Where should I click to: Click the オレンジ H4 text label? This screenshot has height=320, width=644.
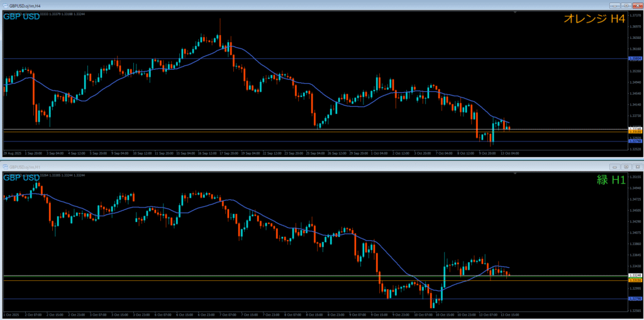[594, 19]
